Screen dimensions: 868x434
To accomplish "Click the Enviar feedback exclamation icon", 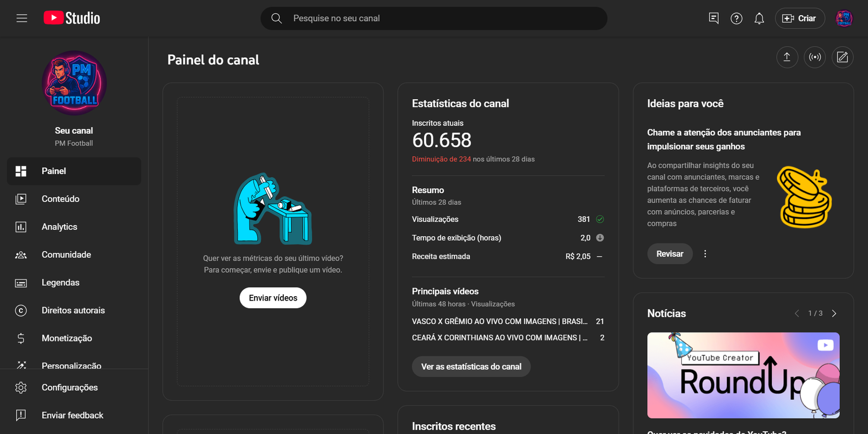I will [21, 416].
